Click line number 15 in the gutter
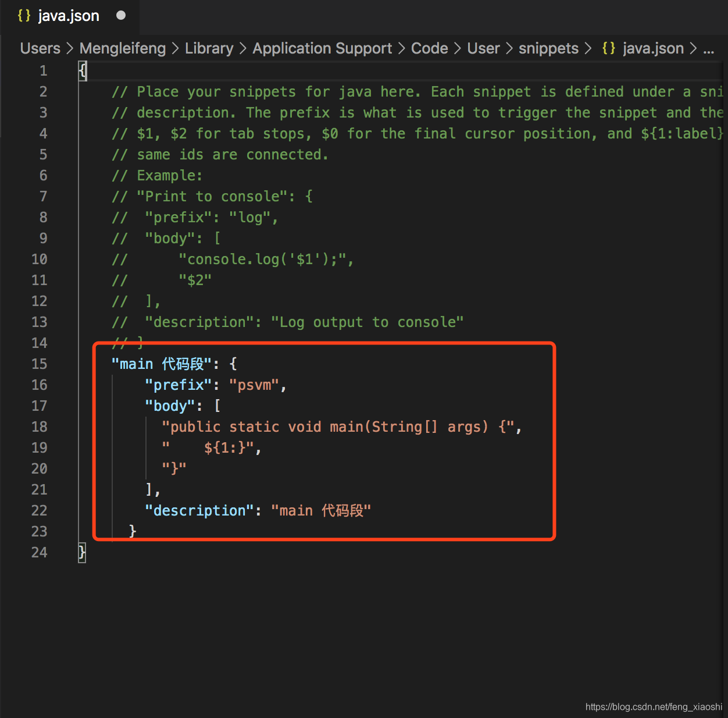 (39, 364)
